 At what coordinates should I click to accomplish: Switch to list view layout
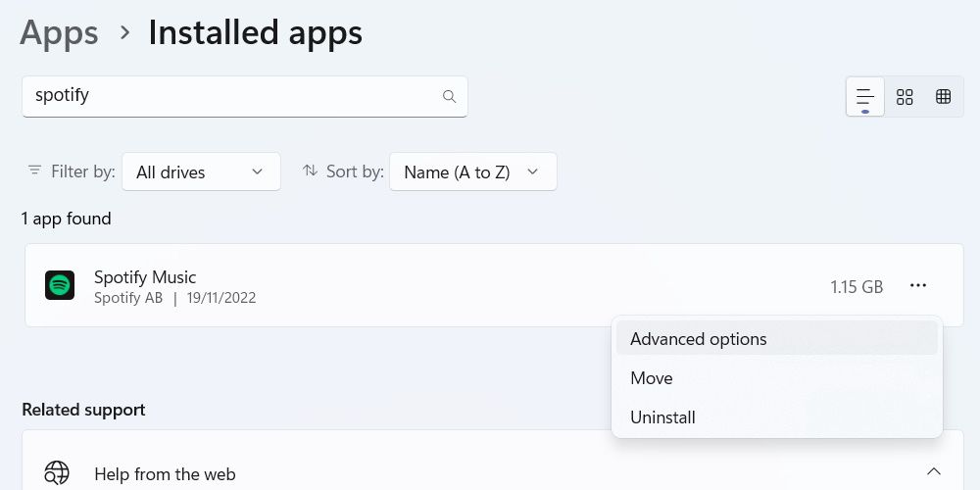click(x=864, y=96)
